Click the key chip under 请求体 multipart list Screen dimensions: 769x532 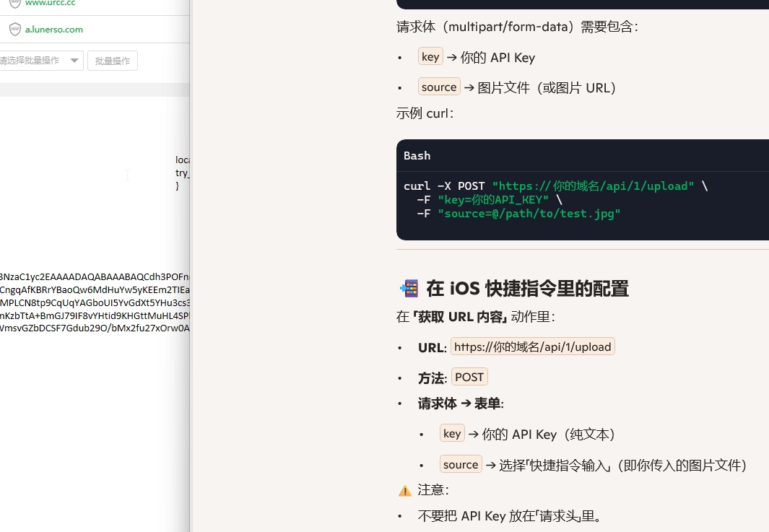[x=430, y=57]
